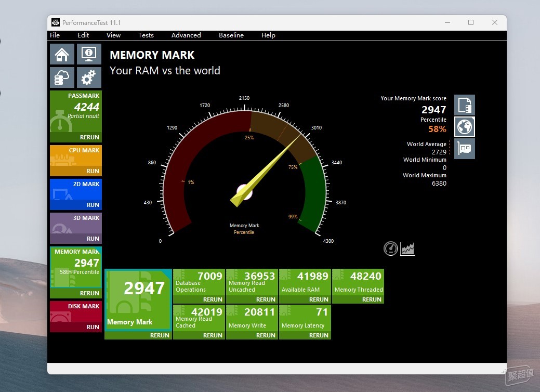Open the Home dashboard icon
The height and width of the screenshot is (392, 540).
coord(62,54)
